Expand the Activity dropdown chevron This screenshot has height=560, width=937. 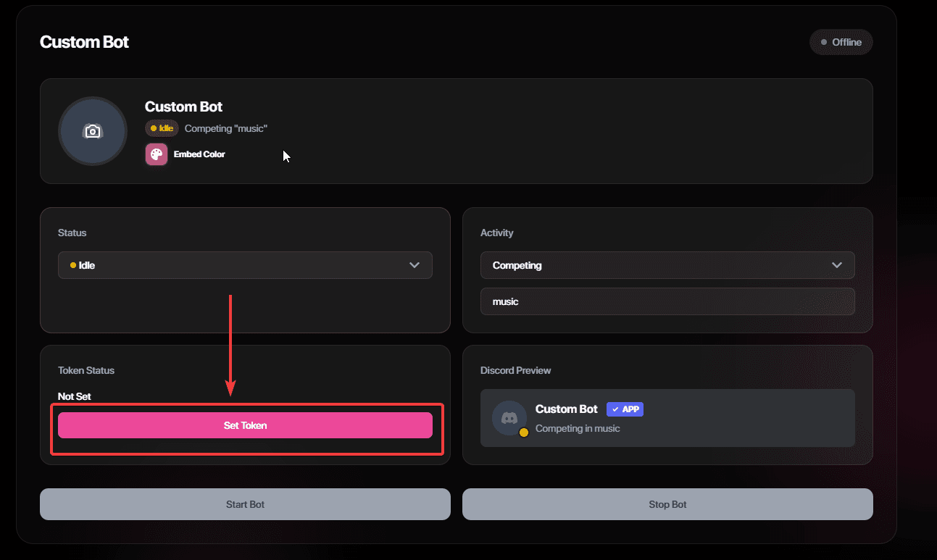point(837,265)
